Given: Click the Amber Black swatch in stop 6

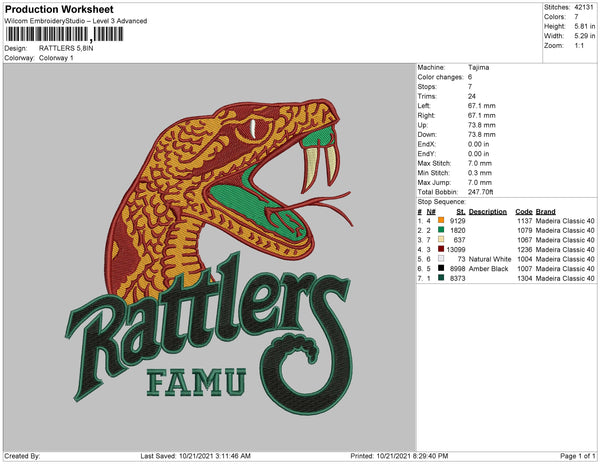Looking at the screenshot, I should (x=441, y=268).
